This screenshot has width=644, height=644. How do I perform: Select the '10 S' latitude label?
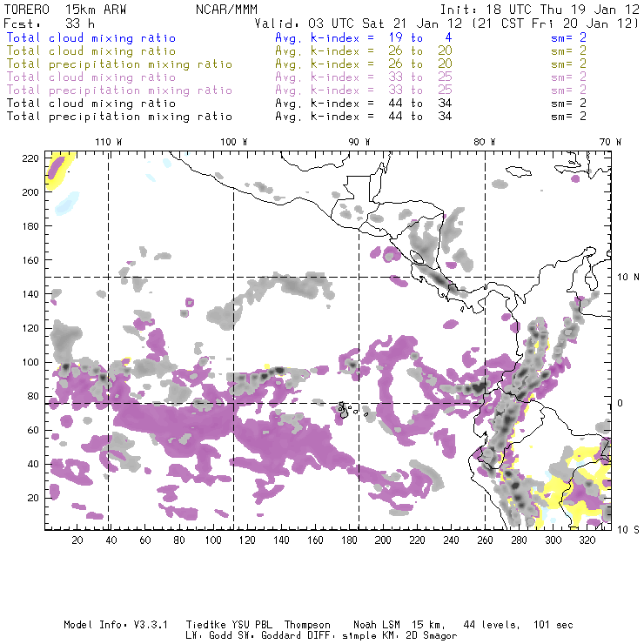tap(628, 530)
